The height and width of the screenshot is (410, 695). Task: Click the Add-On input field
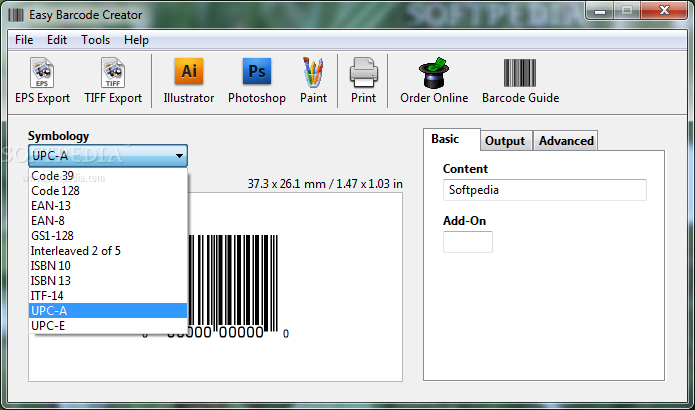tap(468, 242)
